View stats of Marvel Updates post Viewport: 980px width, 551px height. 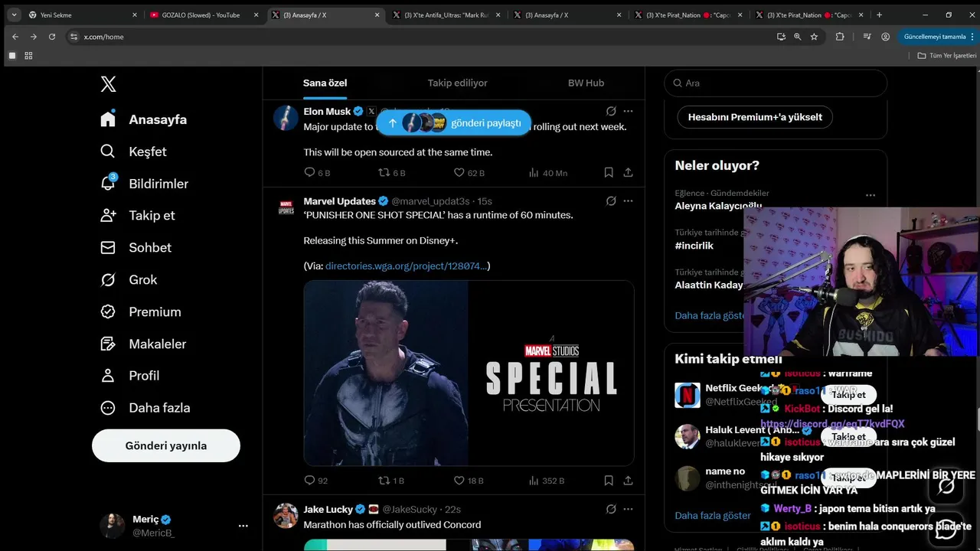pos(546,481)
